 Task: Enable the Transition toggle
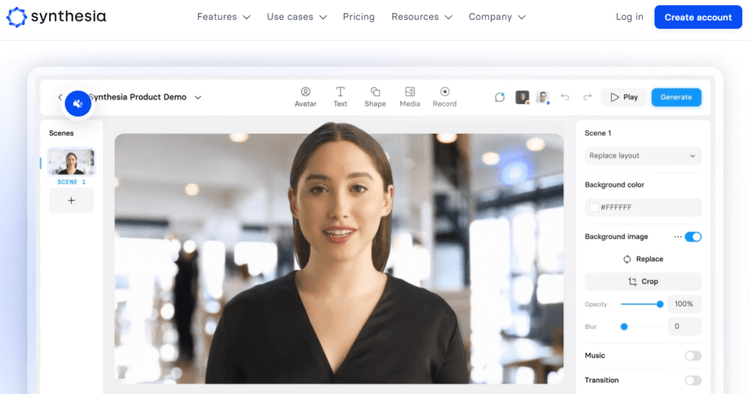[693, 381]
